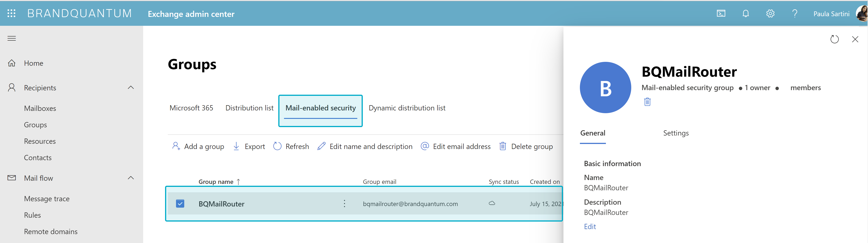Click the pencil icon for Edit name
This screenshot has height=243, width=868.
pyautogui.click(x=321, y=146)
